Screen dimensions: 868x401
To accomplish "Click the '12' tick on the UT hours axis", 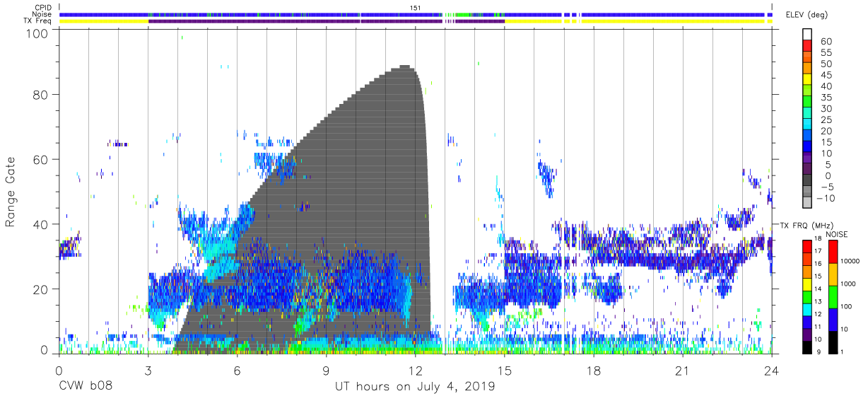I will click(x=415, y=371).
